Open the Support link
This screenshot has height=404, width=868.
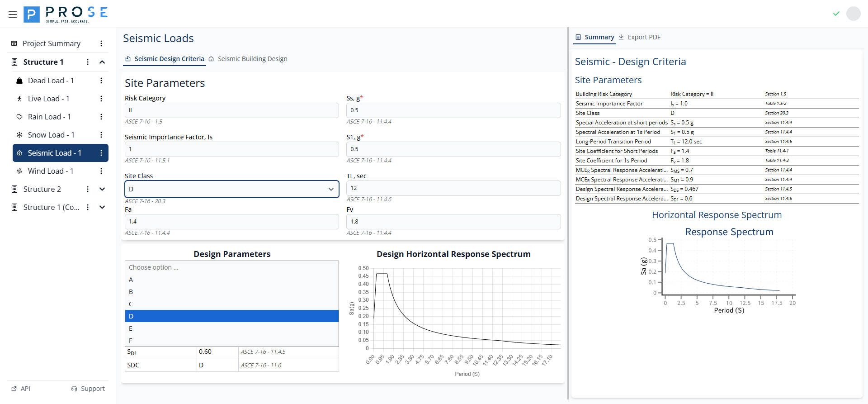88,389
